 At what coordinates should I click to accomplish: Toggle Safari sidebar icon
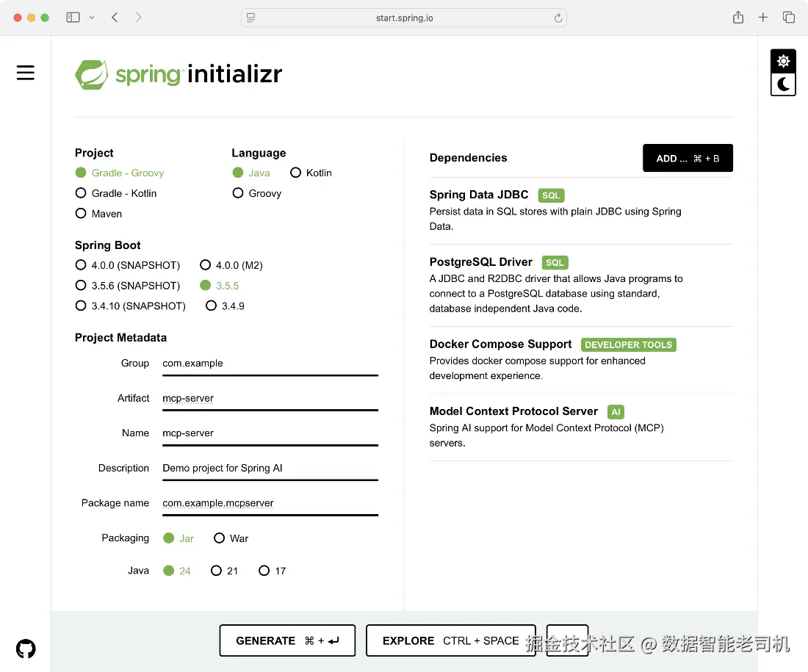pyautogui.click(x=73, y=18)
